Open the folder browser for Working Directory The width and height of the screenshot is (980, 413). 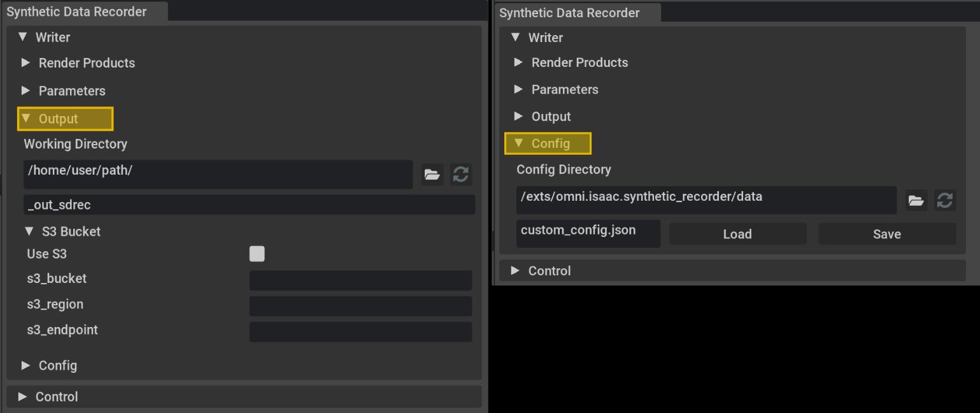click(x=432, y=175)
